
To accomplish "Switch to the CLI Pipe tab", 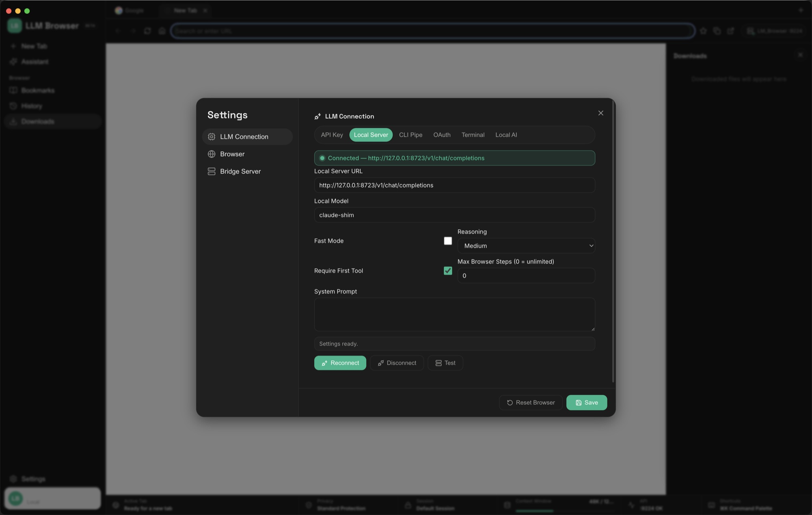I will (410, 135).
